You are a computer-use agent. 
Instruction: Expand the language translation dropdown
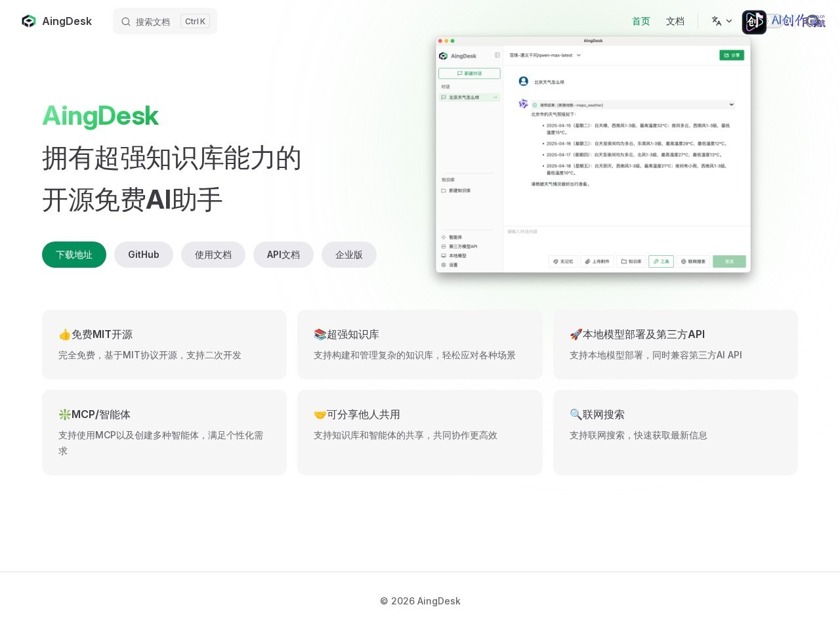(x=722, y=21)
